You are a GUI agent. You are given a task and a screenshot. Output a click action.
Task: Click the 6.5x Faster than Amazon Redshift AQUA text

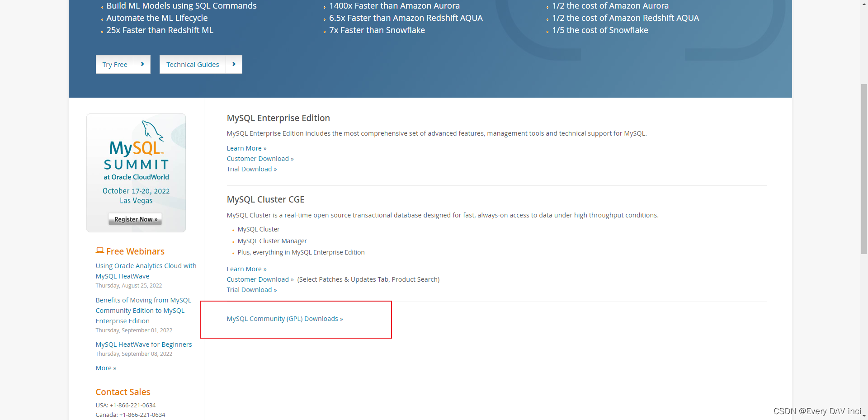(406, 18)
